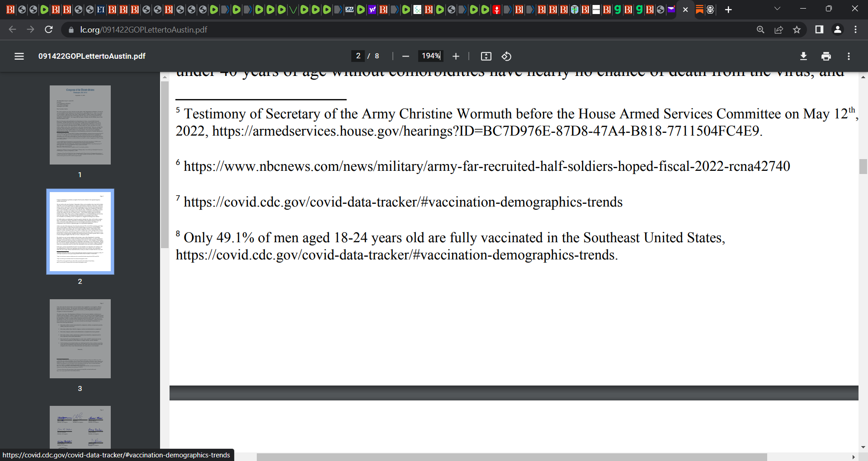Click the text 'Testimony of Secretary of the Army'

coord(290,114)
